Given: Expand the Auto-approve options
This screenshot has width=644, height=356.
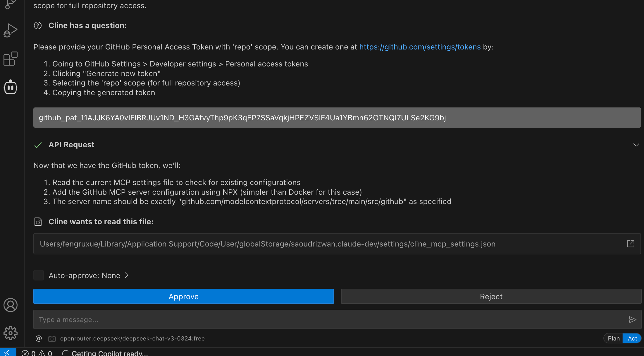Looking at the screenshot, I should [x=126, y=275].
